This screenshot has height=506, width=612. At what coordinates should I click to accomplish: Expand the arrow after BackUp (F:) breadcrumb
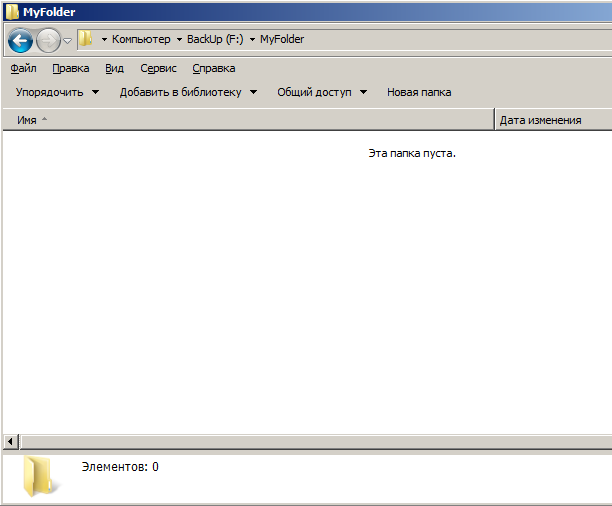pos(252,40)
